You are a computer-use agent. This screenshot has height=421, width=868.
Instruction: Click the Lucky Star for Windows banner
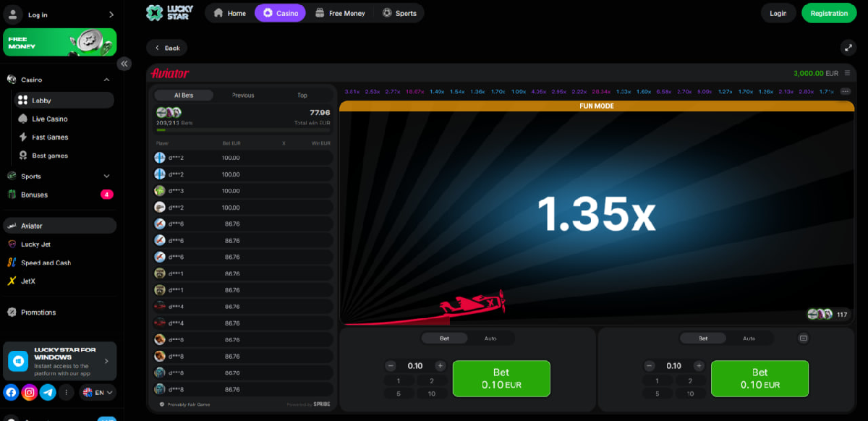59,361
